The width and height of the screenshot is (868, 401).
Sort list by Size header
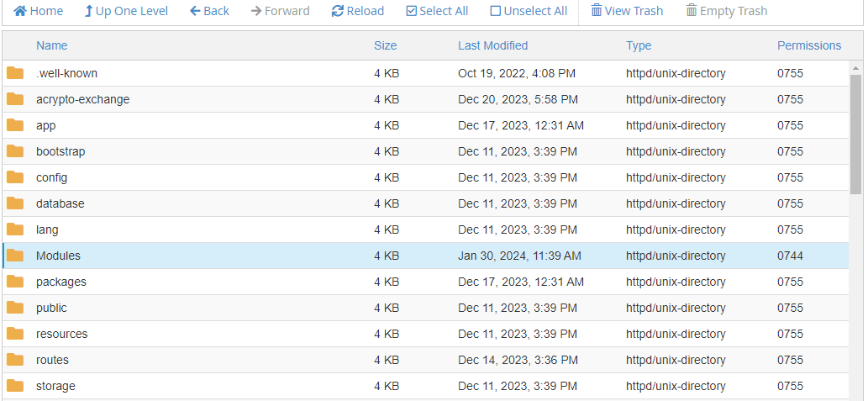[x=386, y=45]
